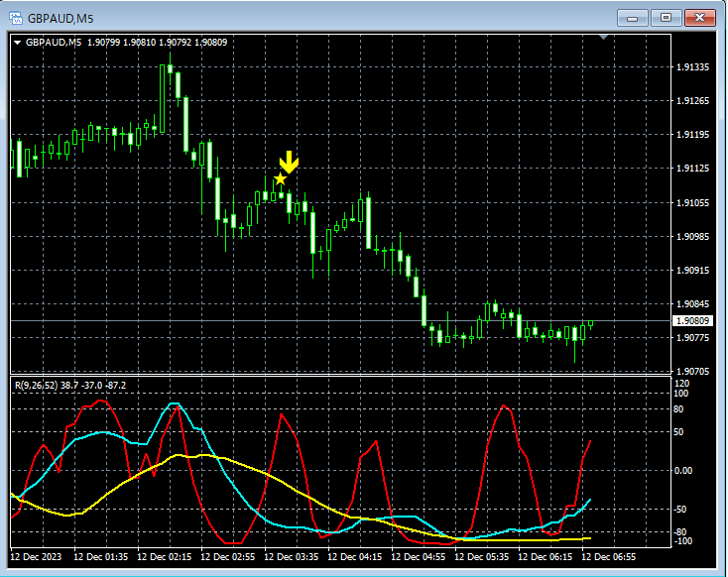The image size is (728, 577).
Task: Click the 1.90705 price scale value
Action: [692, 372]
